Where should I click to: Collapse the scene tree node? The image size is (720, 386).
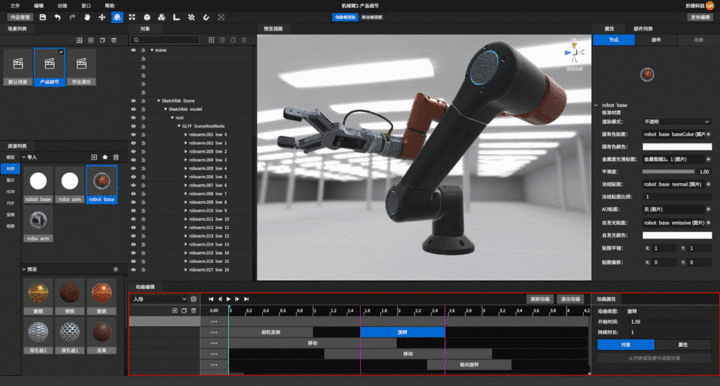[152, 50]
